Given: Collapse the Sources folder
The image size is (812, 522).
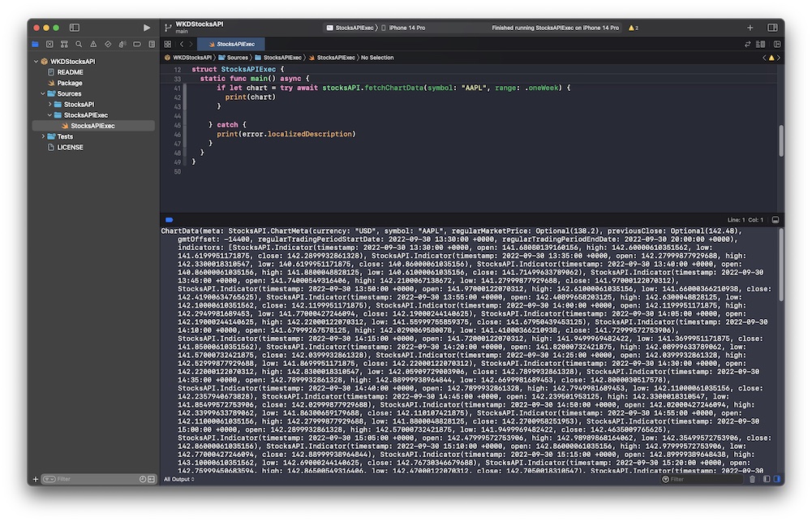Looking at the screenshot, I should pos(42,94).
